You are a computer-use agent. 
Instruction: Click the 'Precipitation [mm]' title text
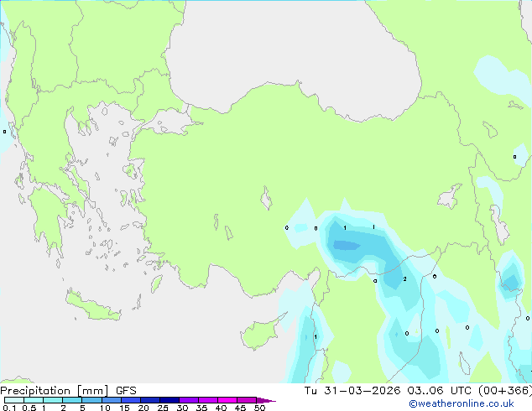click(55, 391)
